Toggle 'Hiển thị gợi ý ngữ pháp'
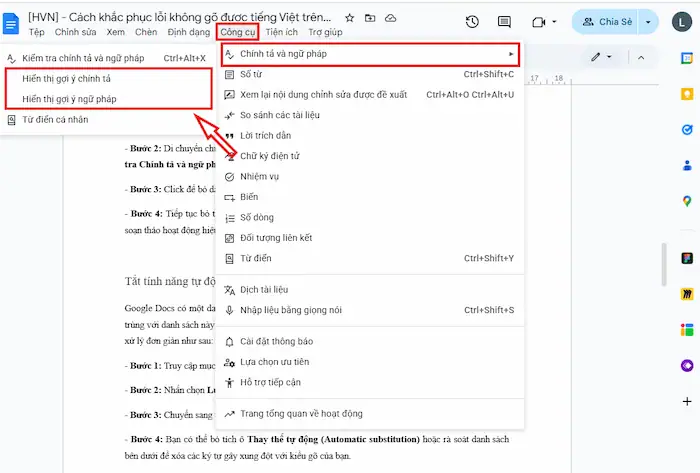Screen dimensions: 700x473 click(x=69, y=99)
